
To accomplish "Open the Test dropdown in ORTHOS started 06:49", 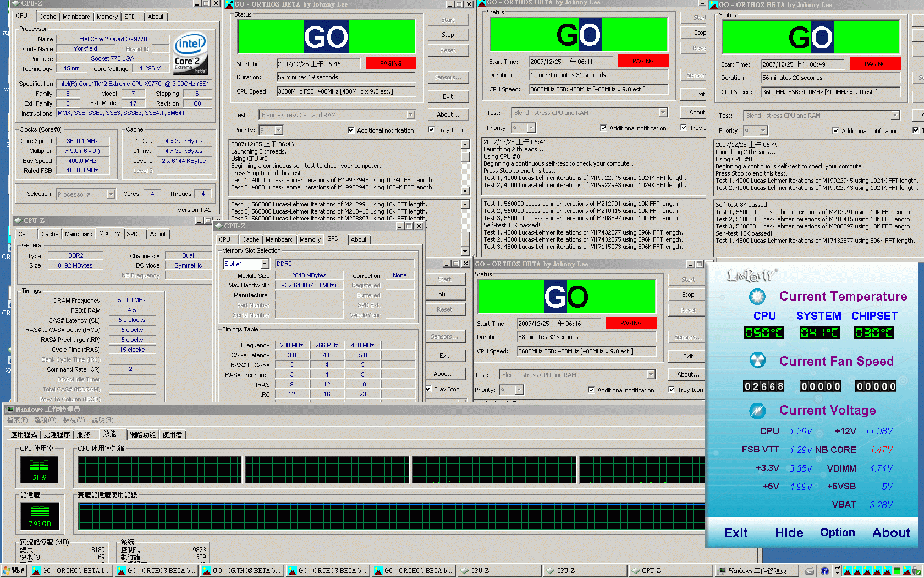I will click(895, 115).
